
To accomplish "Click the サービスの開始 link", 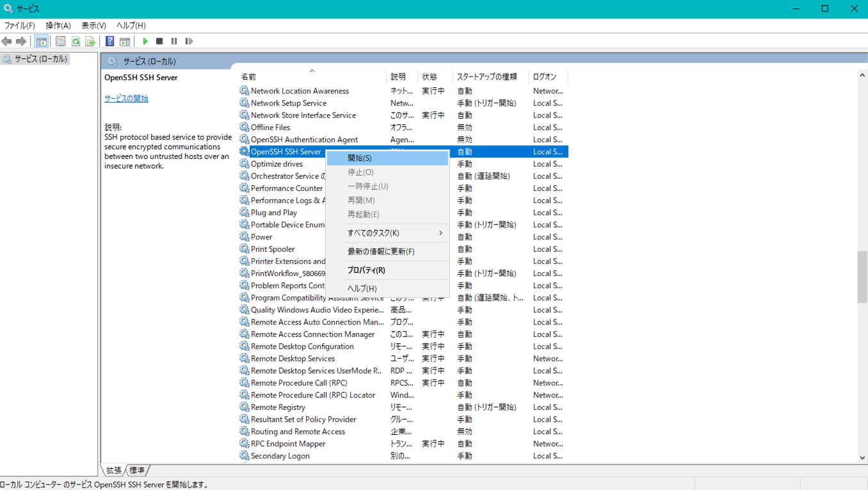I will [126, 99].
